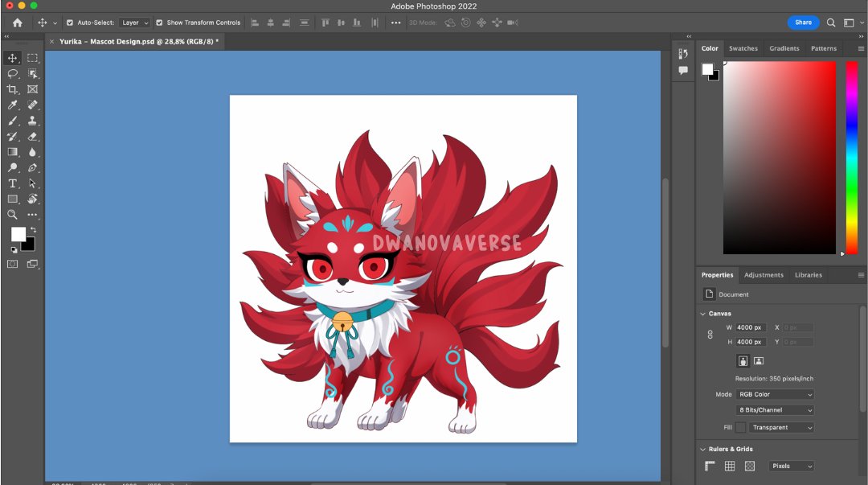Screen dimensions: 868x485
Task: Select the Clone Stamp tool
Action: click(33, 121)
